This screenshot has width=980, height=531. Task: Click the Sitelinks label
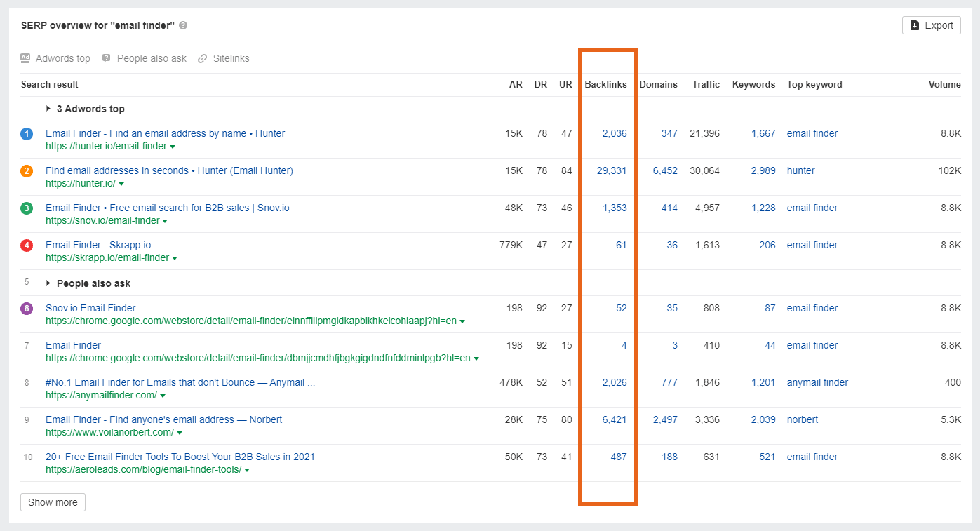(231, 58)
